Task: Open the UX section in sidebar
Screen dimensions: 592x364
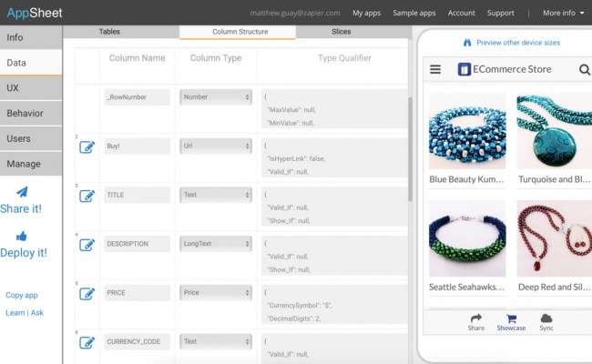Action: click(x=31, y=88)
